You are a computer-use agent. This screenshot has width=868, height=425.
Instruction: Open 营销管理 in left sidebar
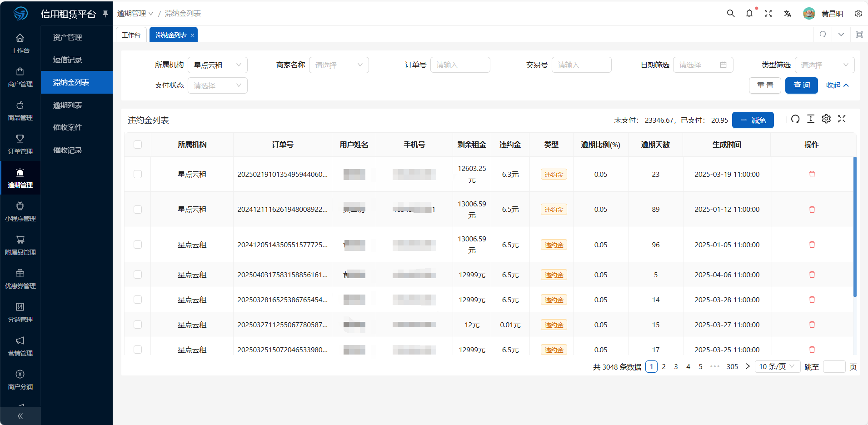[20, 346]
